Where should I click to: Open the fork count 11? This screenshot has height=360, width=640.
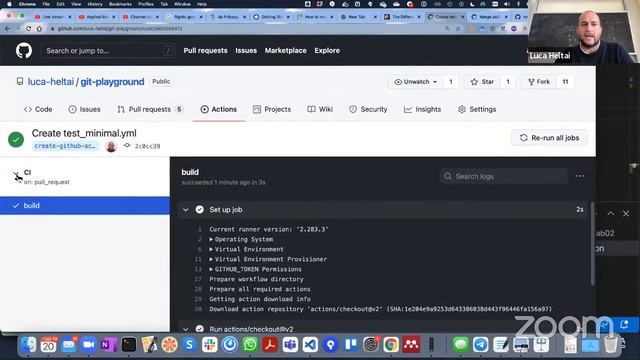click(x=565, y=82)
